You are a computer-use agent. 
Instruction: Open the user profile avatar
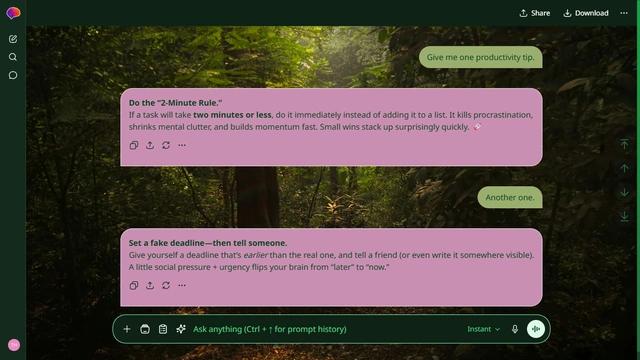click(x=14, y=345)
